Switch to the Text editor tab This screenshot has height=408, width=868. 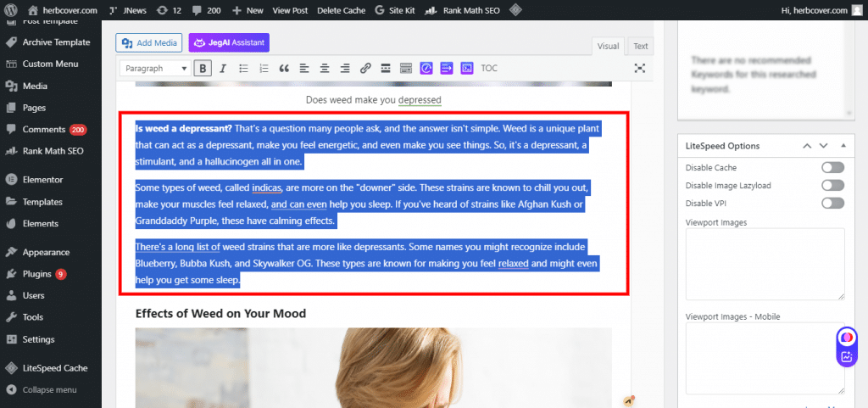[641, 47]
